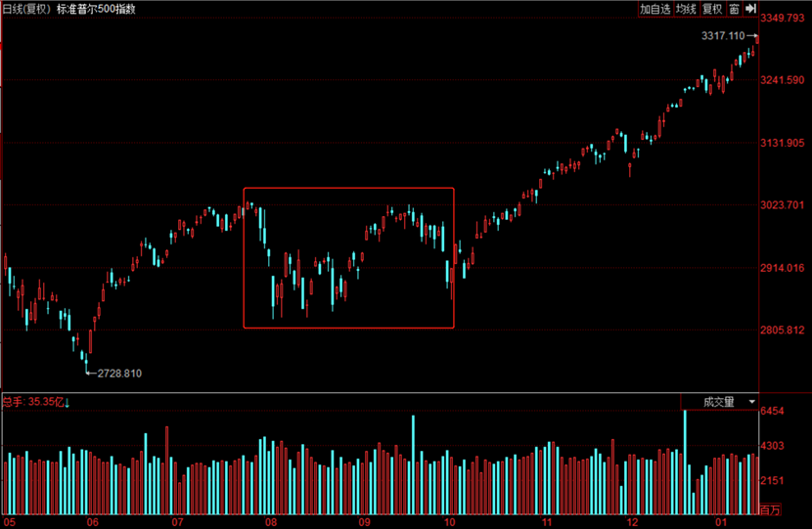Toggle the 均线 moving average button

pyautogui.click(x=686, y=9)
